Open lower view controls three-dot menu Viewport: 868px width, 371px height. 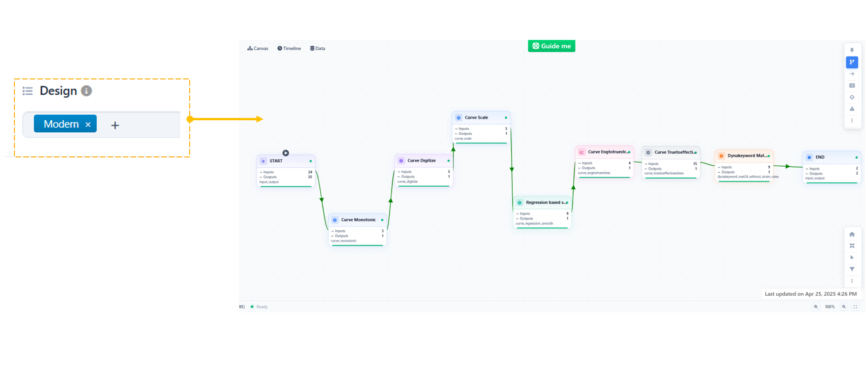click(x=852, y=281)
